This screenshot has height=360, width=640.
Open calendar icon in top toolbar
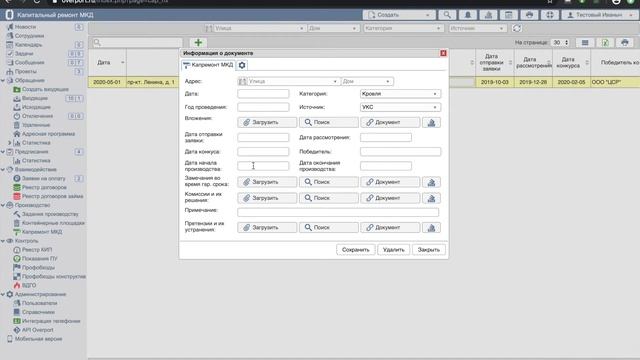(509, 15)
